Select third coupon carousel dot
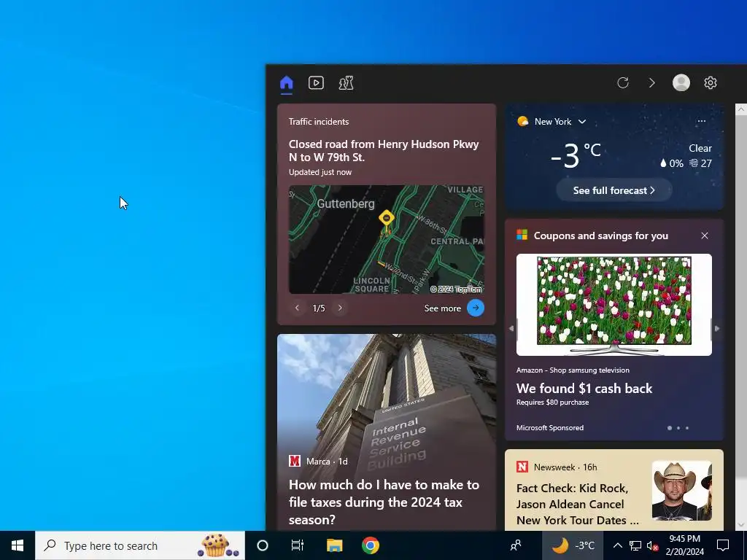Viewport: 747px width, 560px height. coord(687,428)
